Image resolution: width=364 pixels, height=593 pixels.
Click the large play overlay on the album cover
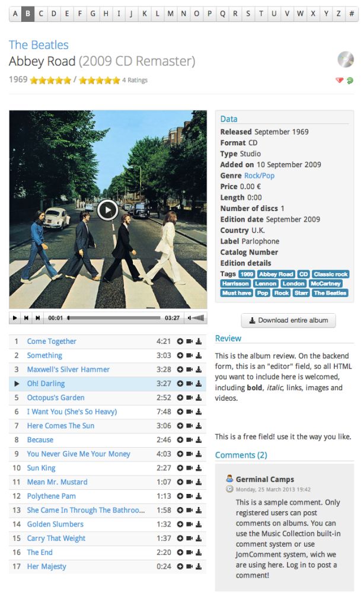[x=108, y=210]
